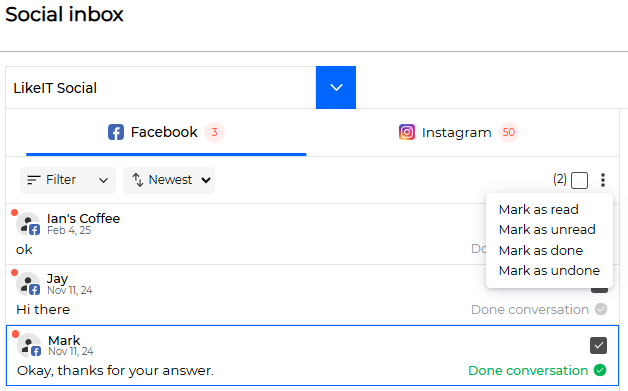Open Ian's Coffee conversation with message ok
Image resolution: width=628 pixels, height=391 pixels.
246,234
